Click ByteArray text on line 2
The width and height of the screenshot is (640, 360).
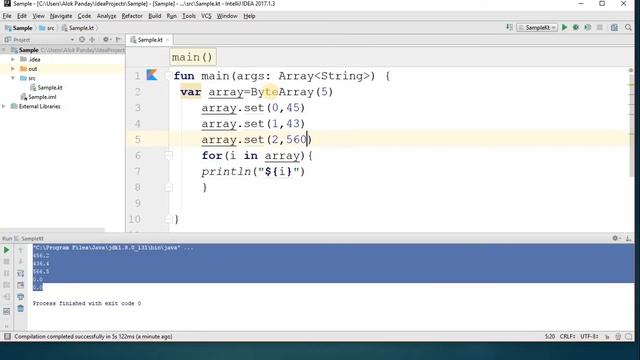[x=282, y=91]
